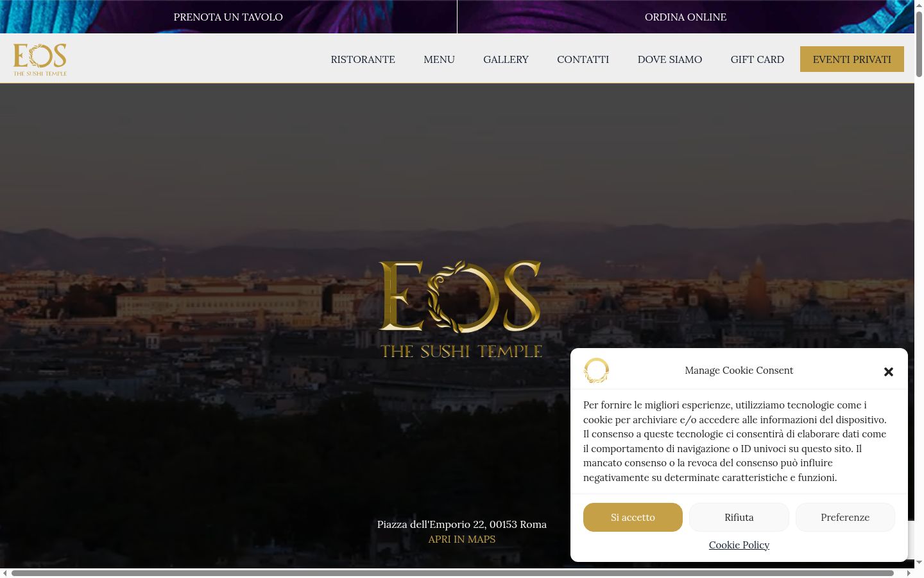
Task: Click the vertical scrollbar thumb
Action: [x=919, y=44]
